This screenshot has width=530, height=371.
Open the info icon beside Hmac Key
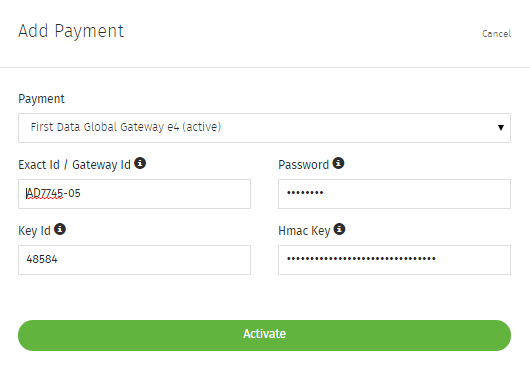click(x=339, y=229)
